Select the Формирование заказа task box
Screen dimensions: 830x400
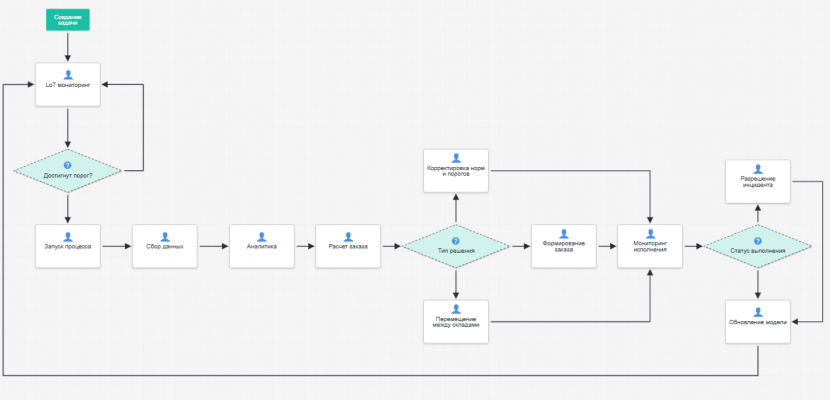565,245
